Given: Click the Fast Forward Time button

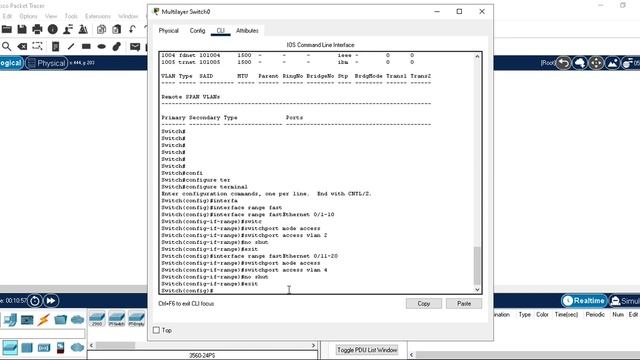Looking at the screenshot, I should 51,301.
